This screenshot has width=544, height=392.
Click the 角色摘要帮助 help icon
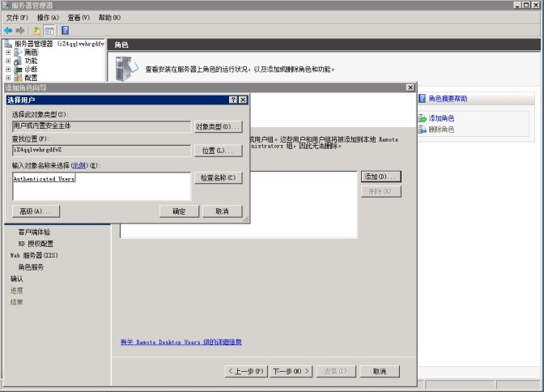pos(422,99)
